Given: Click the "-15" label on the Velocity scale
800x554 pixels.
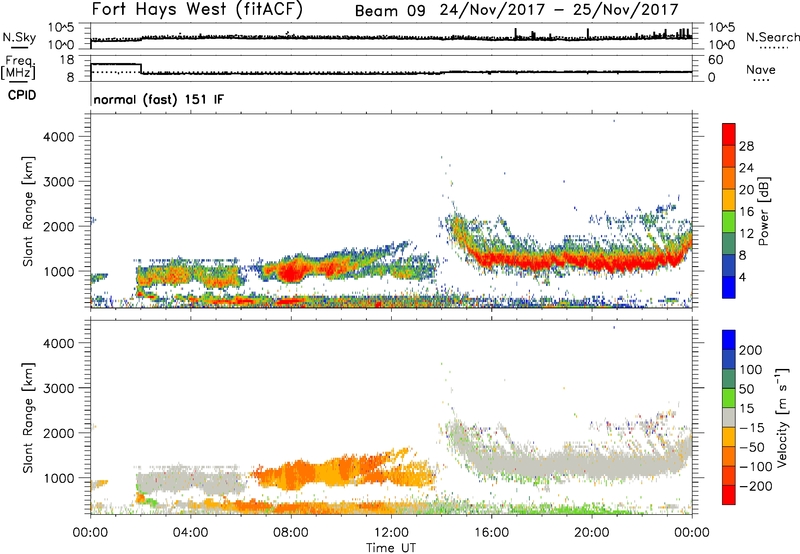Looking at the screenshot, I should 752,428.
